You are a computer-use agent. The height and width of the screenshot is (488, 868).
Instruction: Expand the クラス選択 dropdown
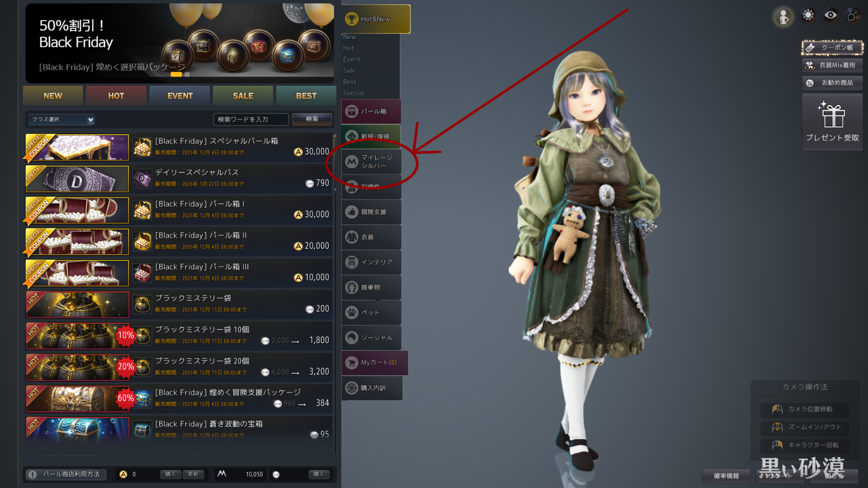[61, 119]
